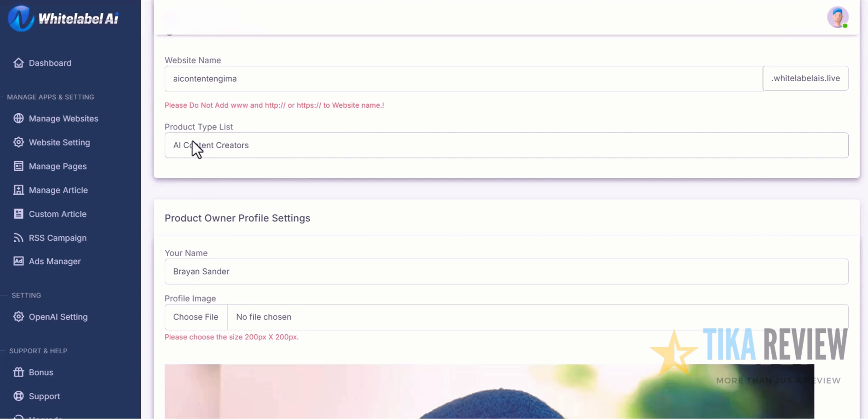Collapse the MANAGE APPS & SETTING section

point(51,97)
